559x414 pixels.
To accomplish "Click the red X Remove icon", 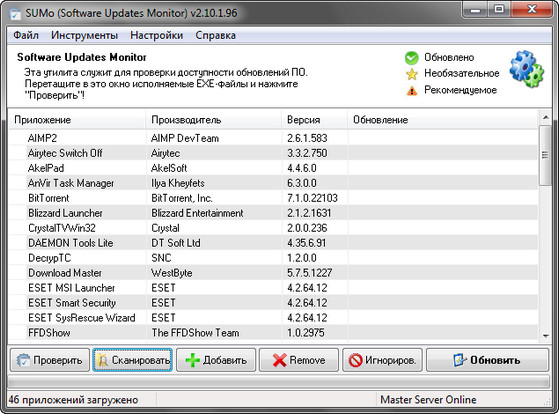I will [279, 360].
